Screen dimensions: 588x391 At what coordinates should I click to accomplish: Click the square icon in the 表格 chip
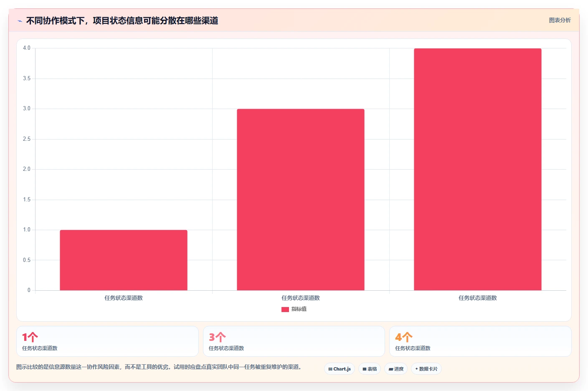365,369
